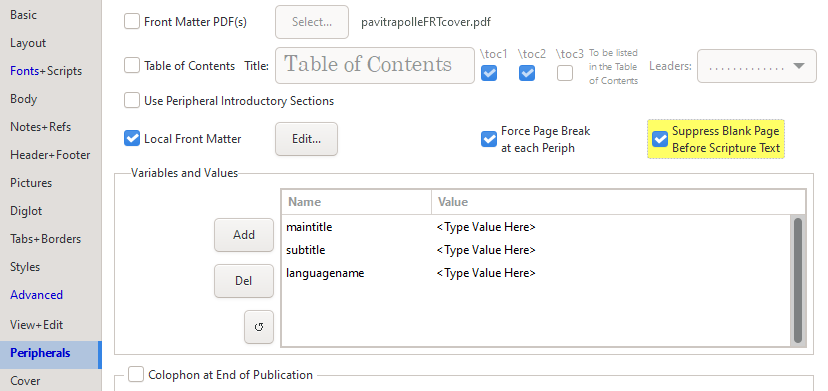The height and width of the screenshot is (391, 828).
Task: Toggle the Table of Contents checkbox
Action: coord(131,66)
